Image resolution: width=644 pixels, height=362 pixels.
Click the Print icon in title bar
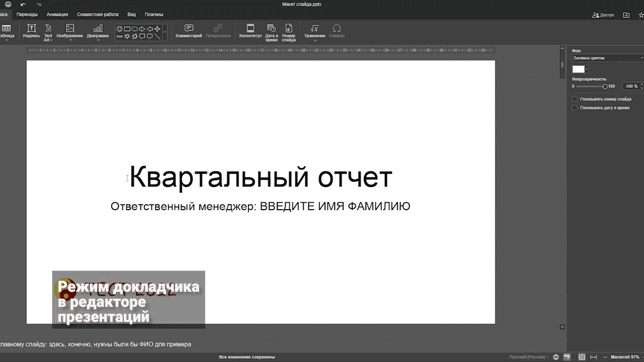(x=8, y=4)
